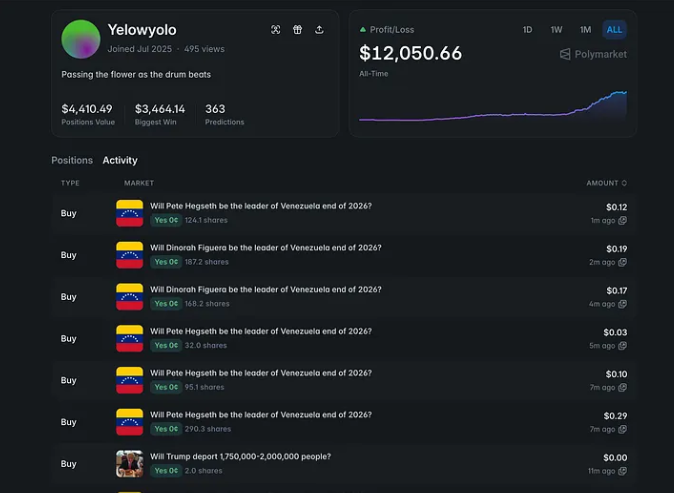Switch to the Activity tab
Viewport: 674px width, 493px height.
120,160
